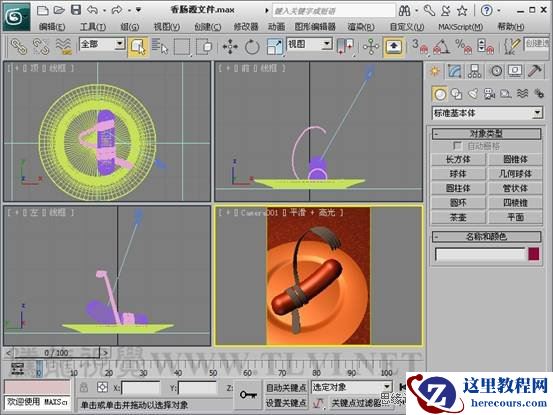
Task: Select the Select and Rotate tool
Action: coord(252,47)
